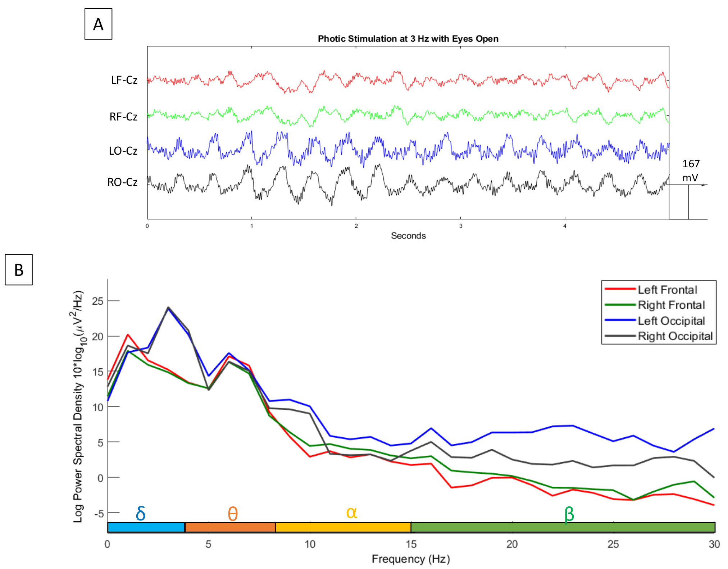Click the yellow alpha band bar
The height and width of the screenshot is (569, 728).
tap(343, 527)
